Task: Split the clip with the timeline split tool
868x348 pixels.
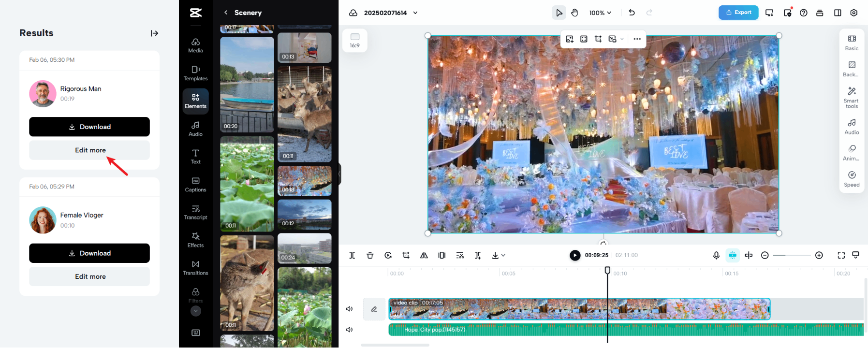Action: point(352,255)
